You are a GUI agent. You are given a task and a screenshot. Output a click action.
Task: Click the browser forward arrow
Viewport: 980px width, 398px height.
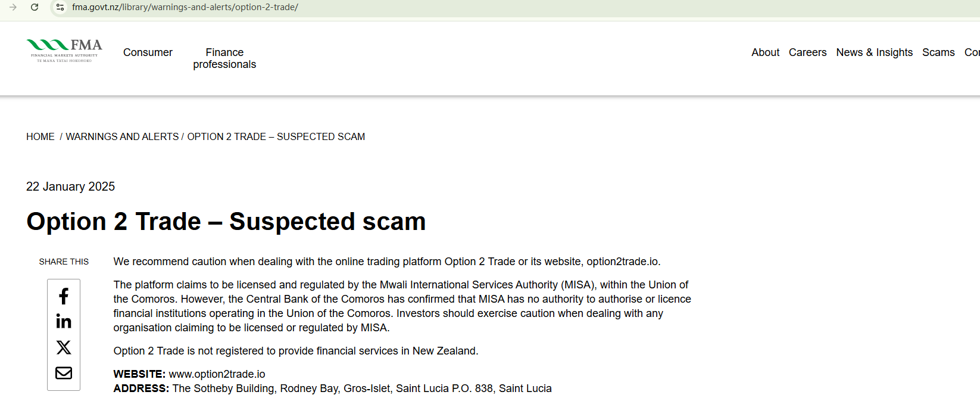[x=13, y=7]
